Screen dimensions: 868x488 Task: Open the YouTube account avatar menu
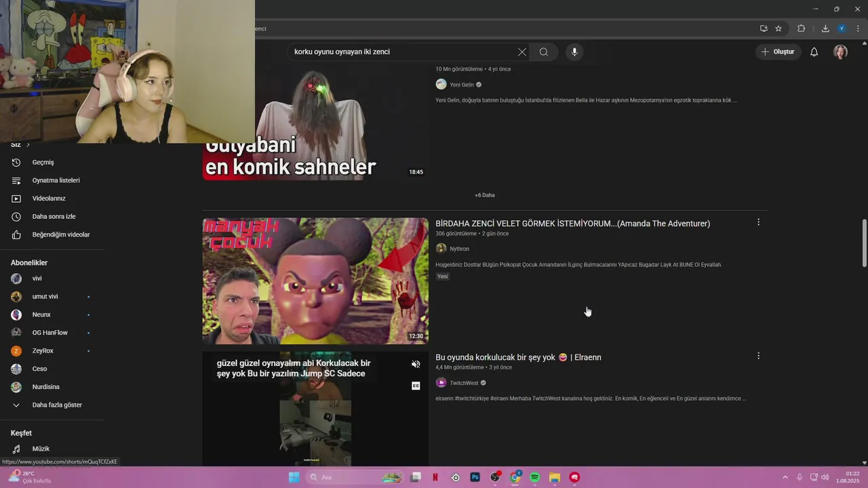tap(841, 52)
